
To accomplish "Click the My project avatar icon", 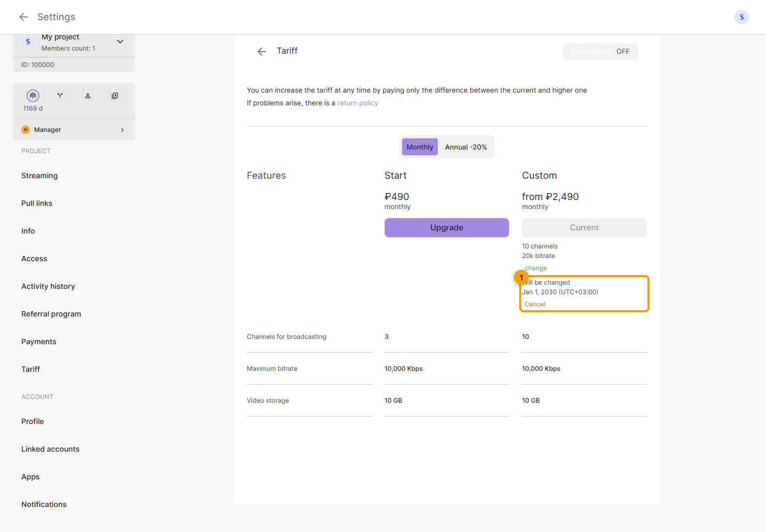I will coord(28,41).
